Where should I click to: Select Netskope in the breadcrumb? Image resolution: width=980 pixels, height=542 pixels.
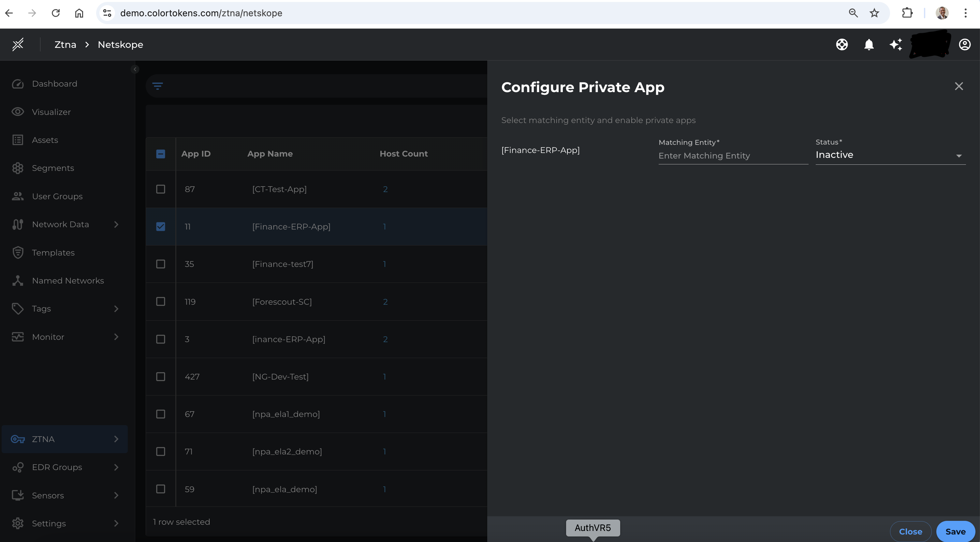pyautogui.click(x=121, y=45)
